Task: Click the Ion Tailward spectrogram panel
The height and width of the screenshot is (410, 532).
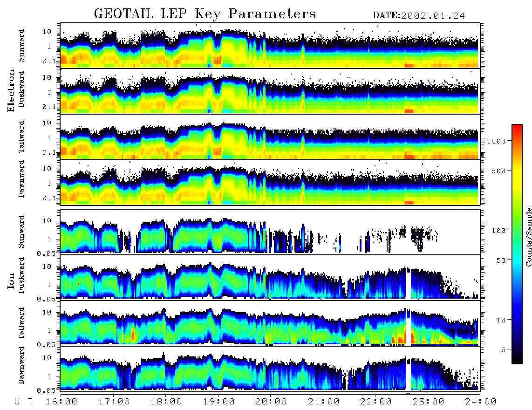Action: tap(270, 323)
